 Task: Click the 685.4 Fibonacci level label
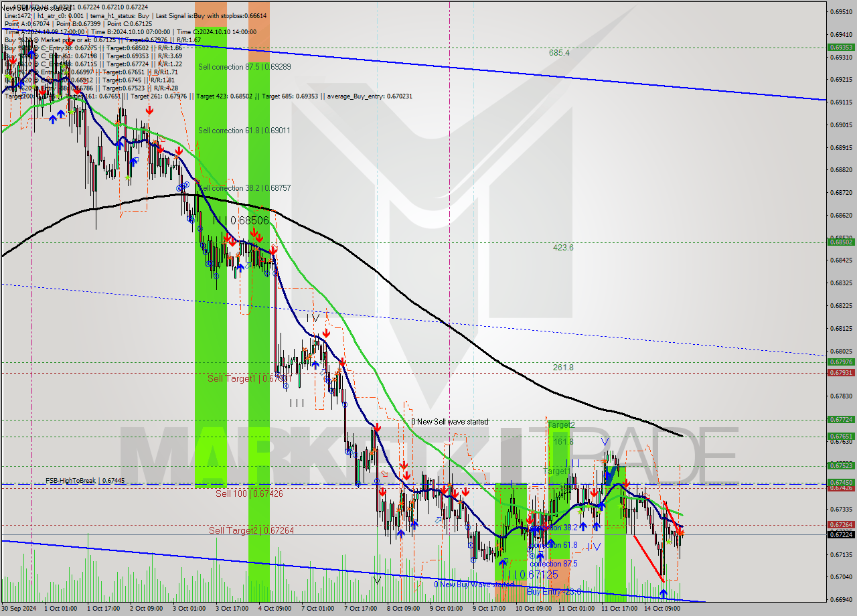tap(559, 52)
